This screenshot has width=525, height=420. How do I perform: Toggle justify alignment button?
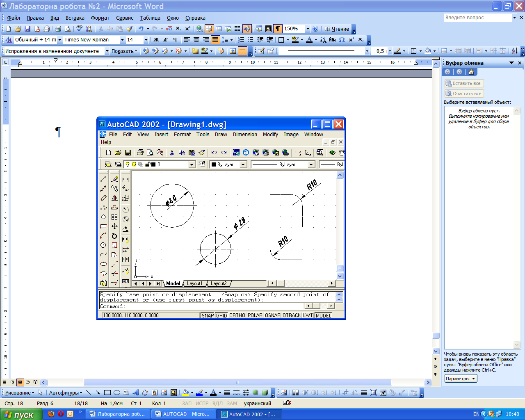[x=215, y=40]
